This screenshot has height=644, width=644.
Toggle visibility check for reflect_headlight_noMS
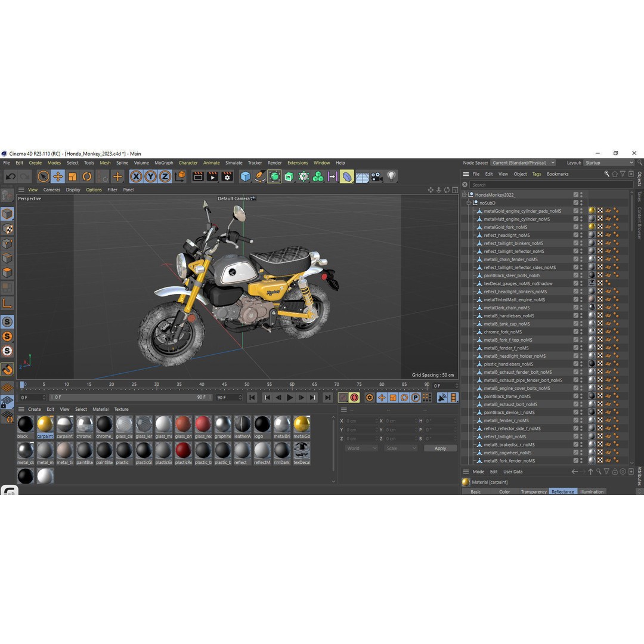576,236
